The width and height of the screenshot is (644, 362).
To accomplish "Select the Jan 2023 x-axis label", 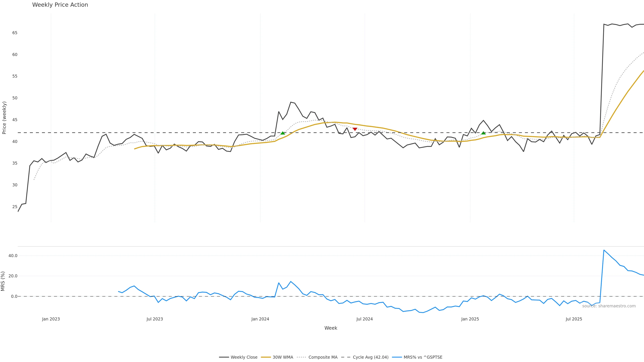I will pyautogui.click(x=51, y=319).
